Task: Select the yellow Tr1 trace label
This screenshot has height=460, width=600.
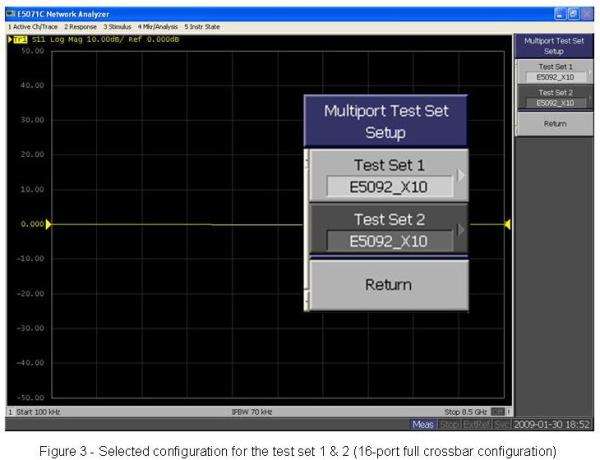Action: [x=20, y=39]
